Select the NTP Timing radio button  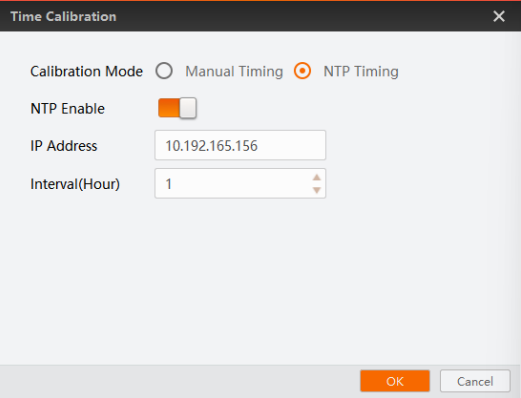302,71
